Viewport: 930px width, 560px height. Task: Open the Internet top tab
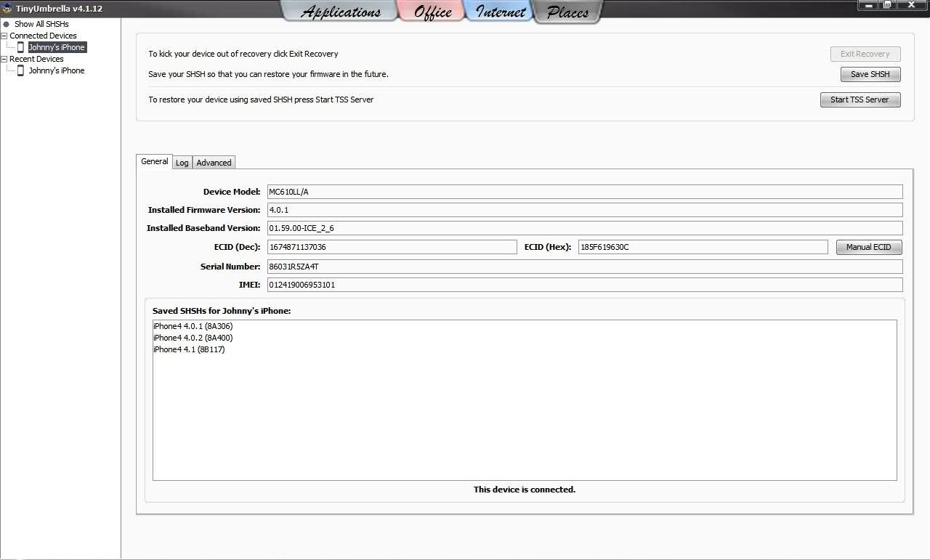501,12
